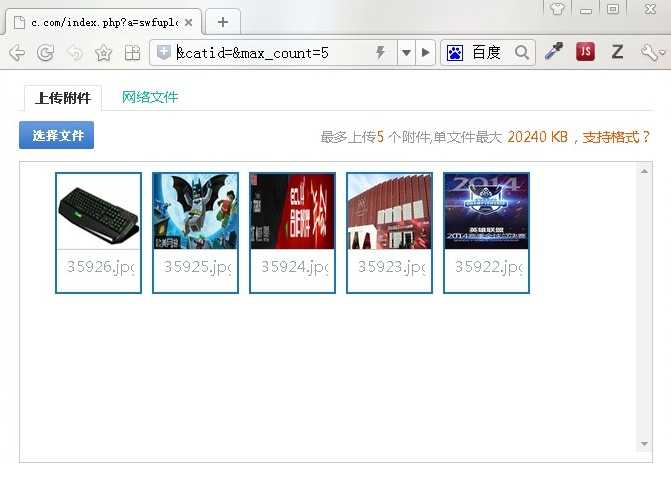
Task: Click the file name 35922.jpg
Action: coord(489,267)
